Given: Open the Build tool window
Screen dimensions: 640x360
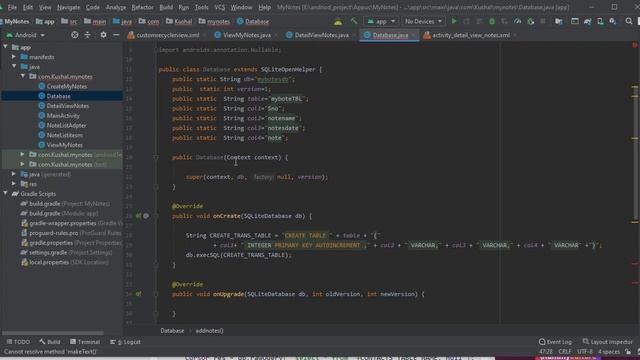Looking at the screenshot, I should [50, 342].
